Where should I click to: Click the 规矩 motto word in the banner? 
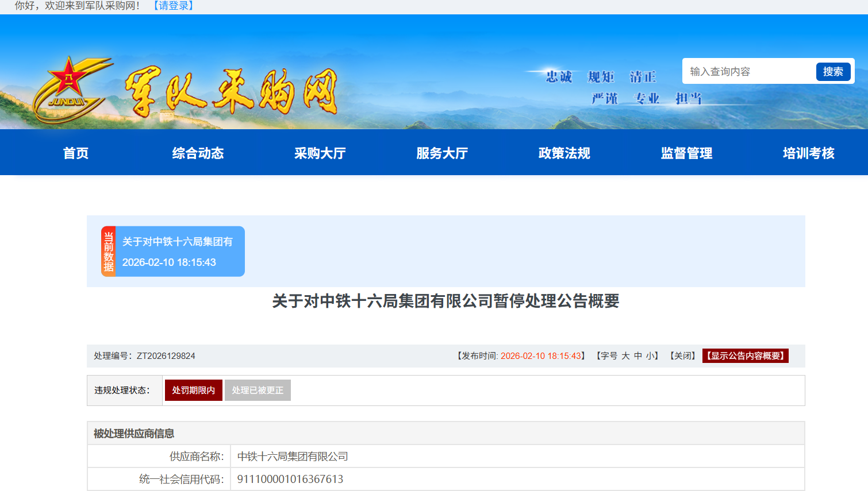point(601,77)
